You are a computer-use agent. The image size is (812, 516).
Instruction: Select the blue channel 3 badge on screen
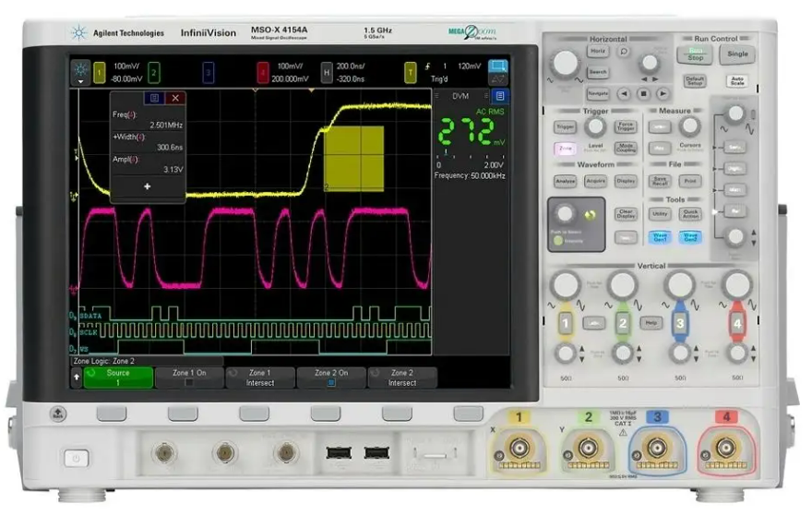pyautogui.click(x=209, y=73)
